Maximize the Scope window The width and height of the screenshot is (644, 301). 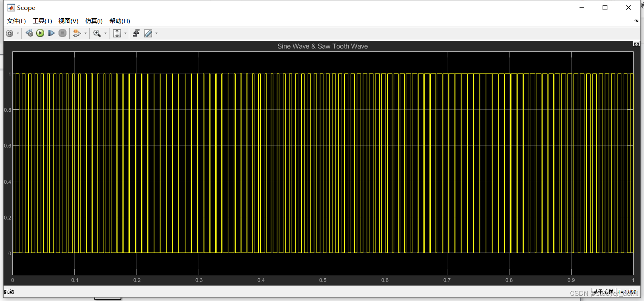click(x=605, y=8)
